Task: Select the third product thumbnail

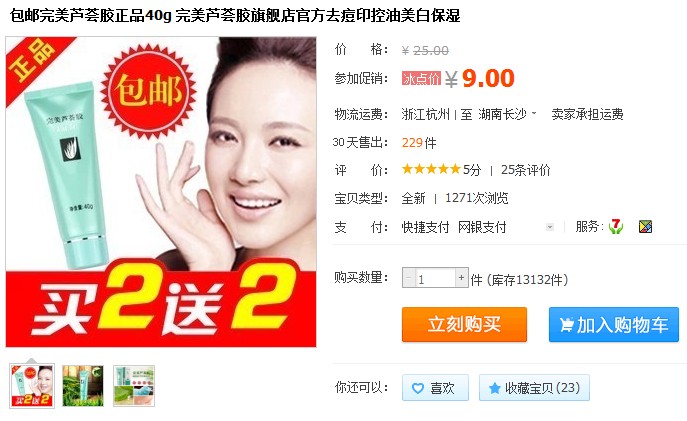Action: 134,386
